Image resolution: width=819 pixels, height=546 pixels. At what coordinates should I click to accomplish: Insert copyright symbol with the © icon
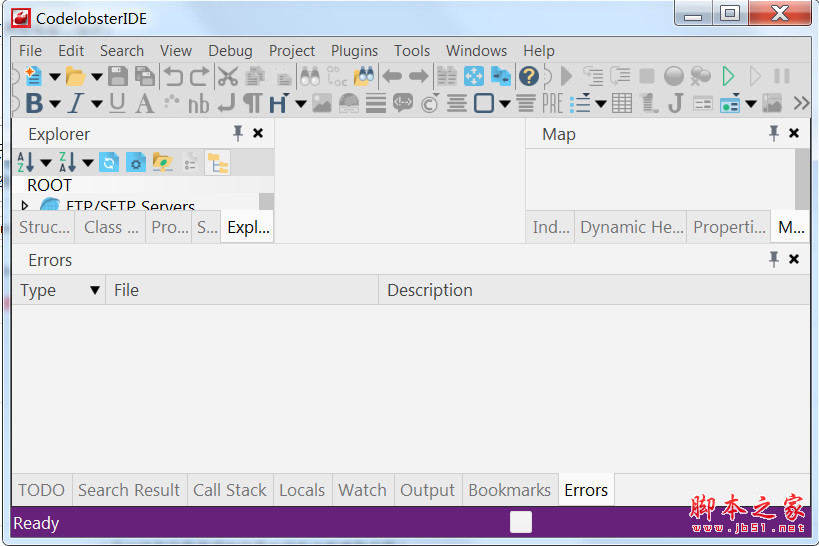(x=429, y=103)
